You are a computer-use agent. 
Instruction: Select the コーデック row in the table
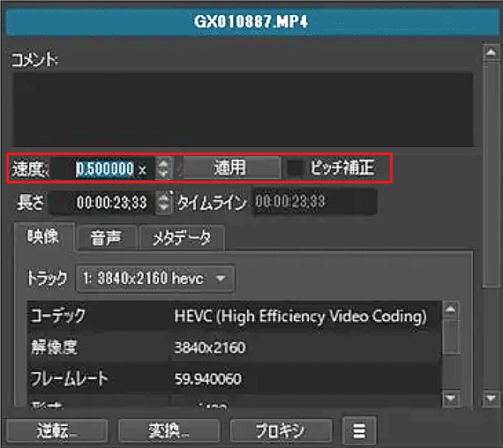pyautogui.click(x=234, y=316)
